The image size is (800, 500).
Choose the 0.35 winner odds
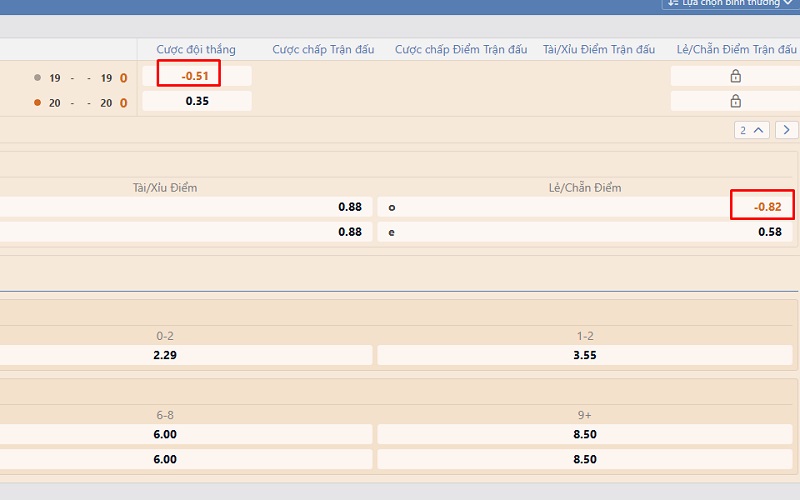(197, 101)
